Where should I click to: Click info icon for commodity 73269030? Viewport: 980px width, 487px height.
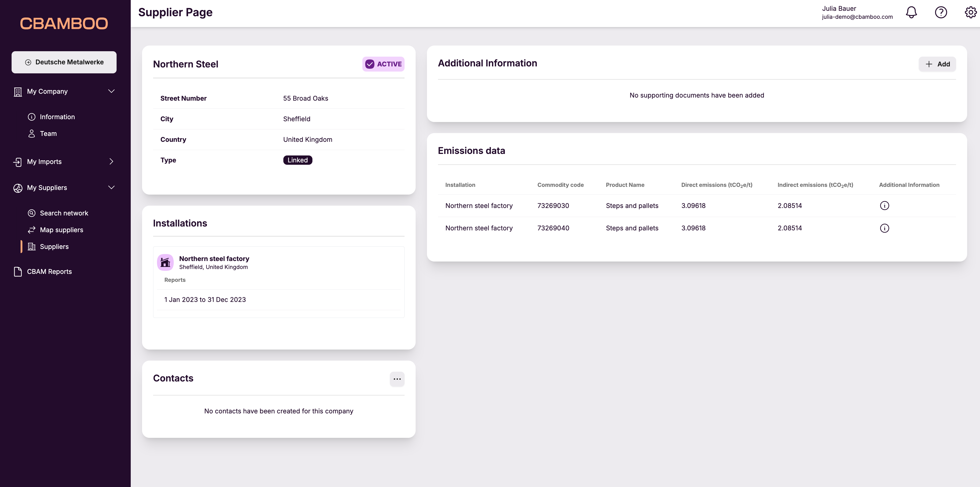point(885,205)
